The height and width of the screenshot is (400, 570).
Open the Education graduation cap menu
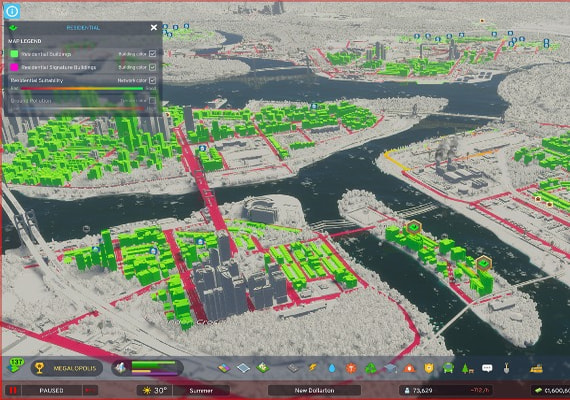(390, 368)
